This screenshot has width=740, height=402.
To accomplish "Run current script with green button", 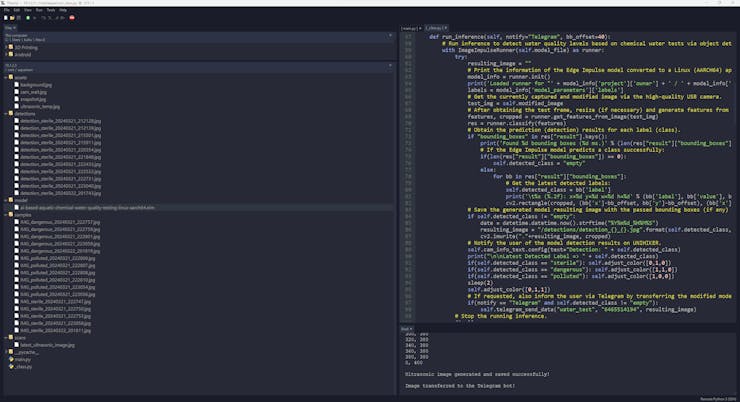I will click(30, 18).
